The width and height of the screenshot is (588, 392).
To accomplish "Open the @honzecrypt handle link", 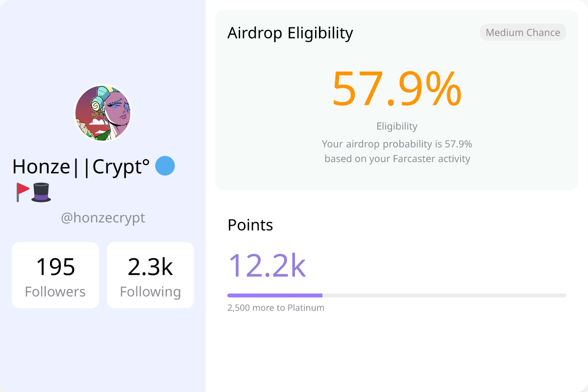I will 103,218.
